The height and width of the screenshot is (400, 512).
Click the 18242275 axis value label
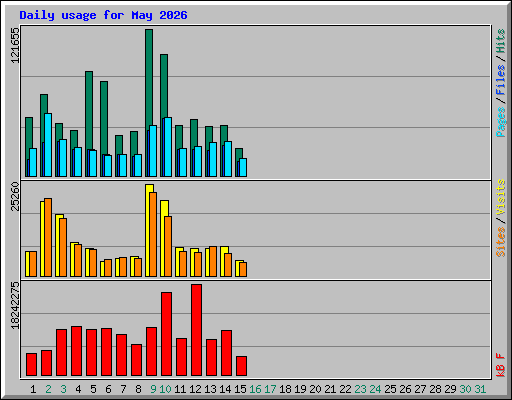[15, 305]
